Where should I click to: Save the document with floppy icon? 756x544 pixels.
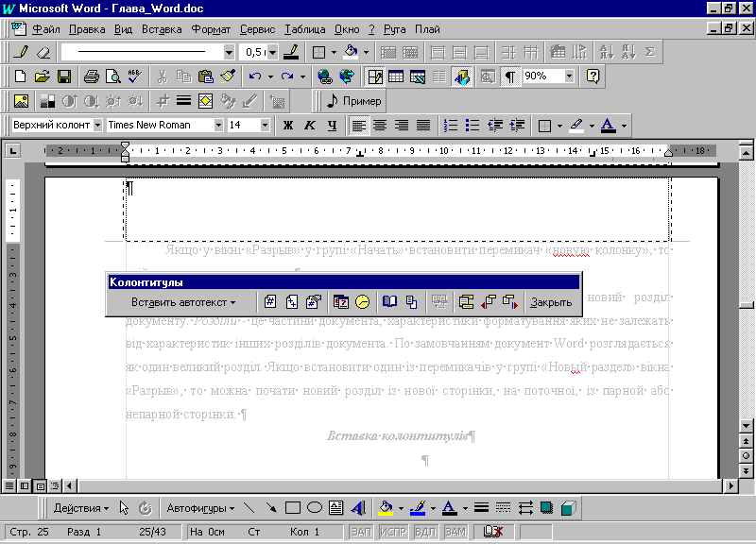(64, 76)
